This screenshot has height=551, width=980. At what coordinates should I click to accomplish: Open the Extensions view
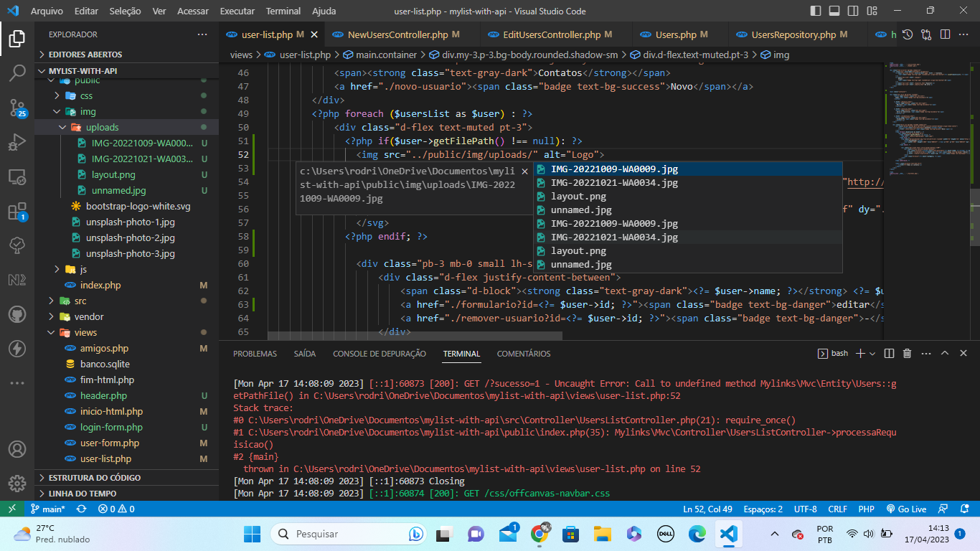click(x=17, y=211)
